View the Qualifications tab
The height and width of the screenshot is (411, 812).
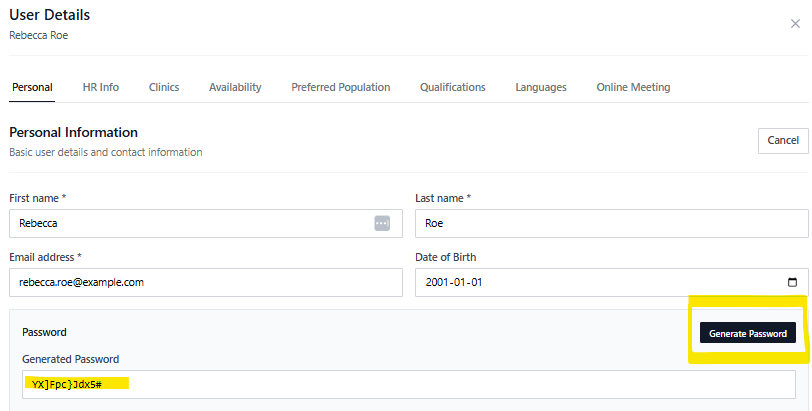[x=453, y=87]
